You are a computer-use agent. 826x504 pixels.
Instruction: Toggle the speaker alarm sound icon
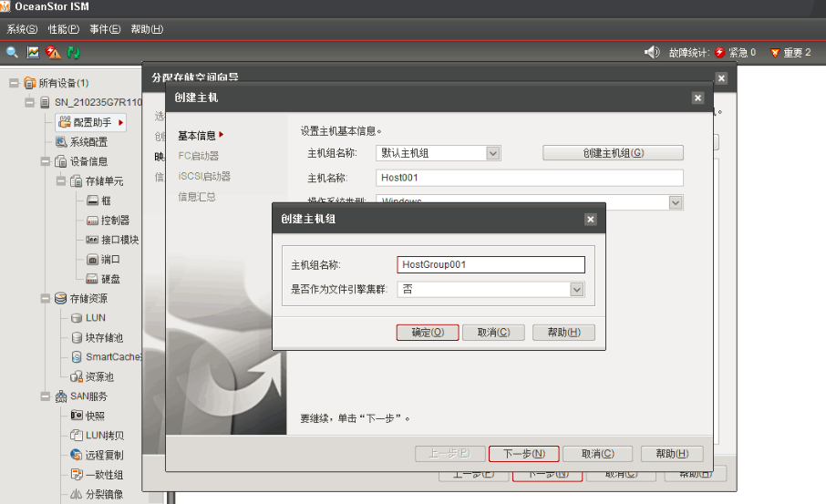coord(652,52)
